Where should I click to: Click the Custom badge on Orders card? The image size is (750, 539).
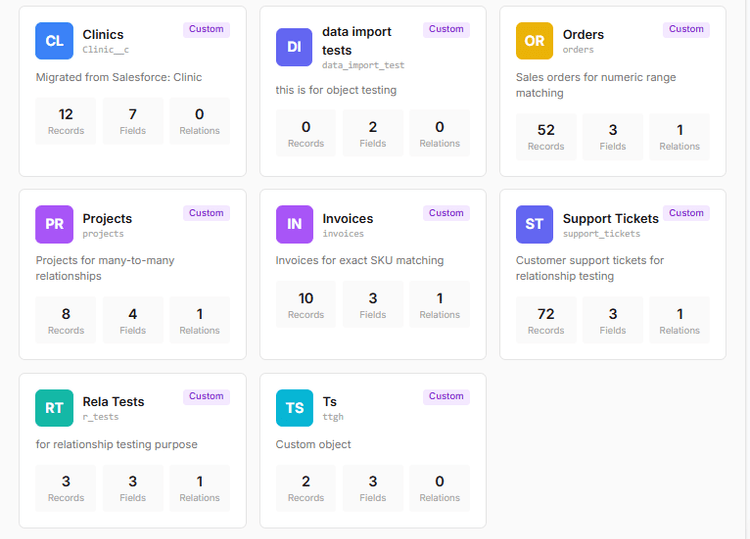tap(686, 29)
